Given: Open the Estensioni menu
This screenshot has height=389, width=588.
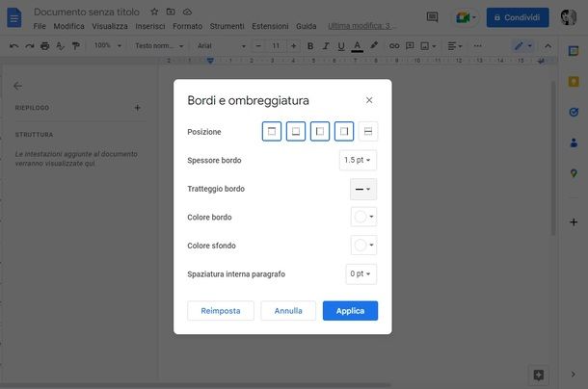Looking at the screenshot, I should click(270, 26).
